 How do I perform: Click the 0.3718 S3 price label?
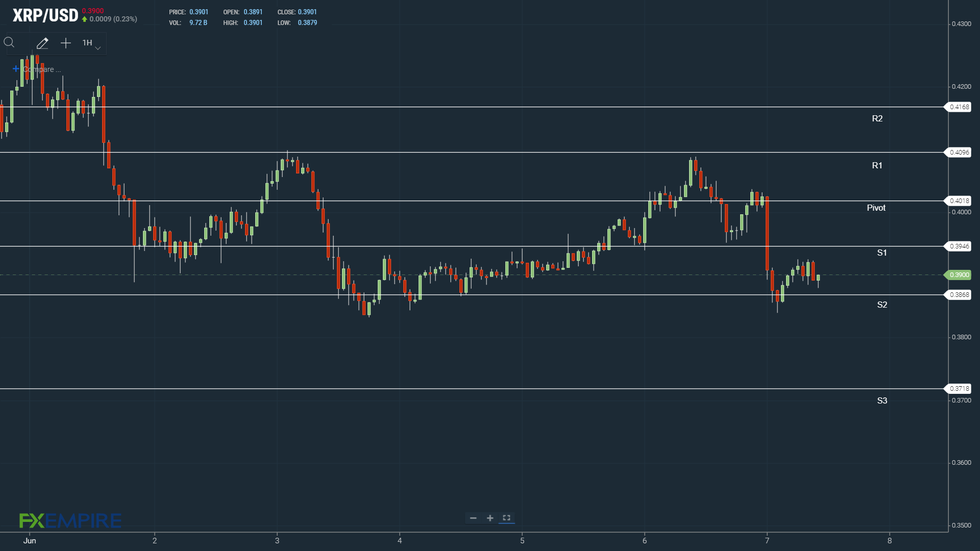pos(958,389)
